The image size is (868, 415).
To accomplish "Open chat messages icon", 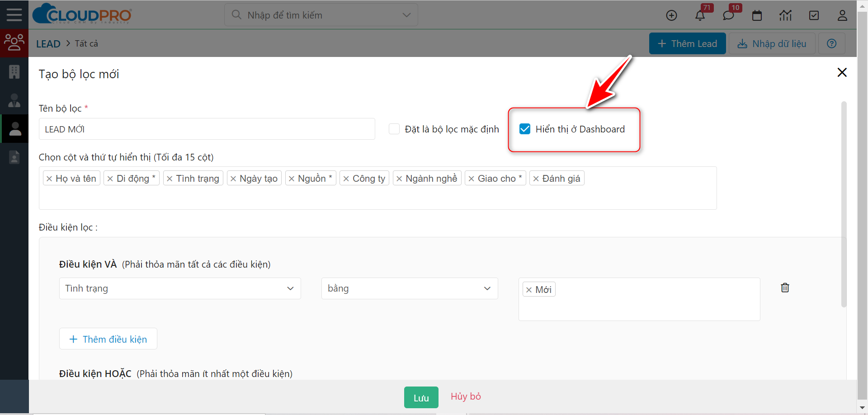I will [728, 15].
